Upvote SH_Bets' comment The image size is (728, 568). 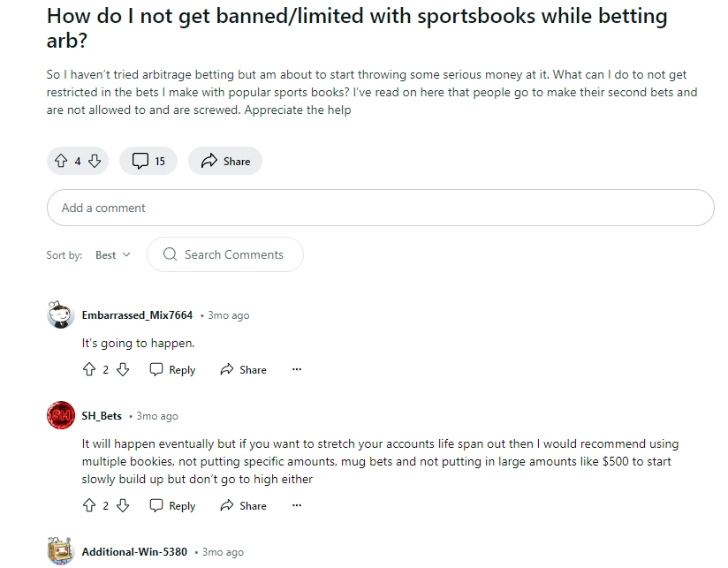(x=88, y=505)
